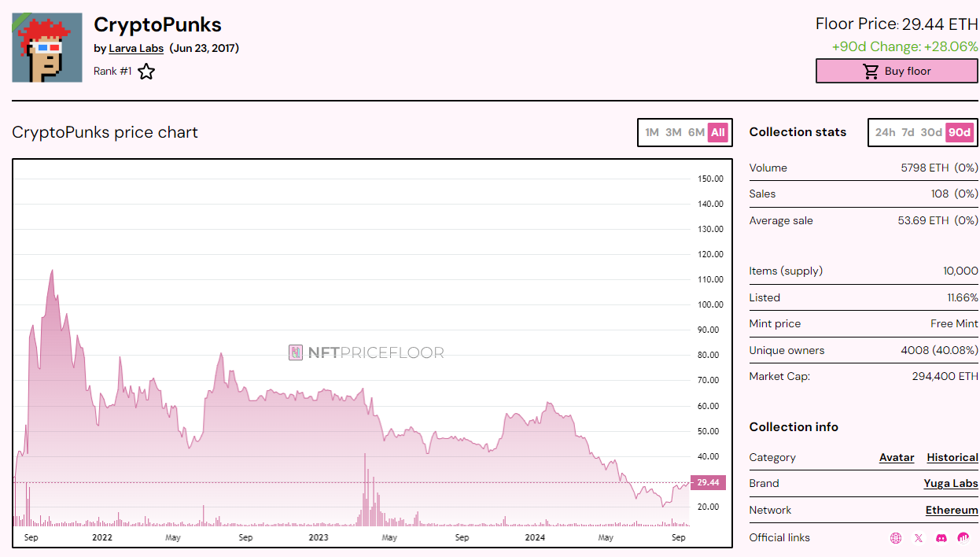
Task: Switch price chart to 6M range
Action: click(696, 132)
